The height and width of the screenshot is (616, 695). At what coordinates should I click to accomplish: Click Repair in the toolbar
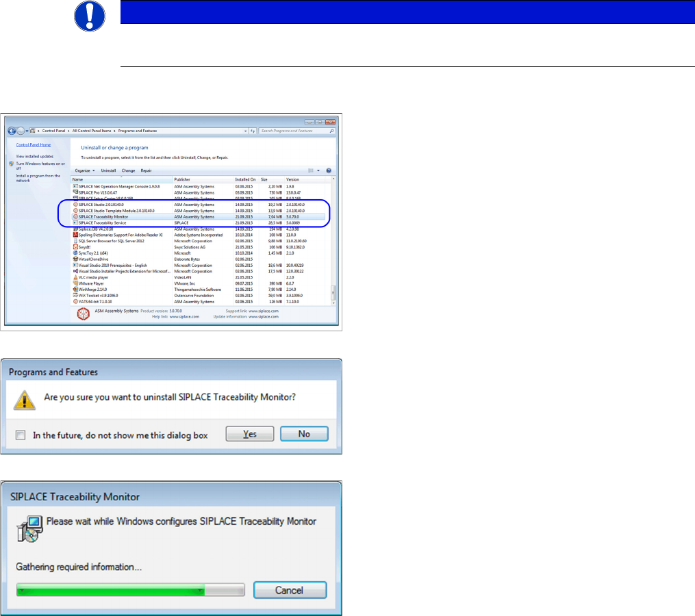[x=146, y=170]
